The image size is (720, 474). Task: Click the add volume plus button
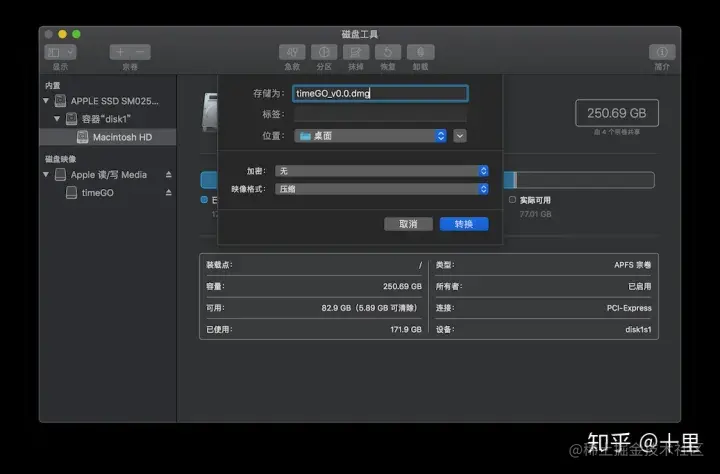pyautogui.click(x=120, y=52)
